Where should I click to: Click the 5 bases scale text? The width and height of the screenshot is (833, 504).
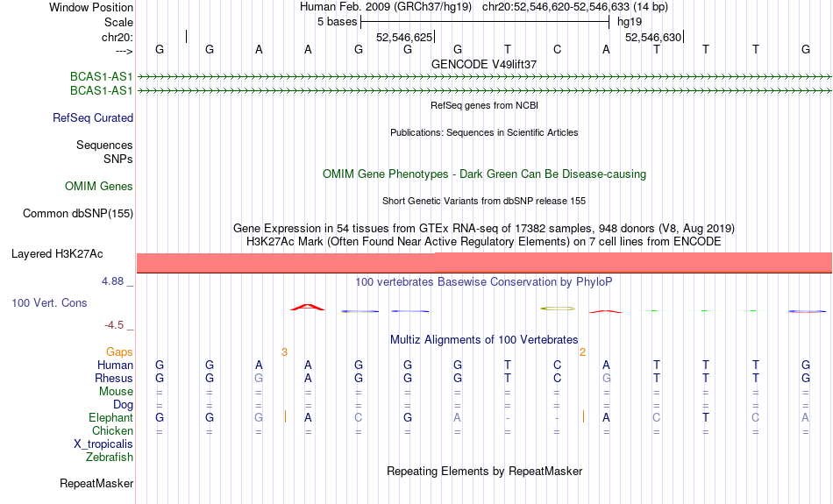tap(337, 22)
